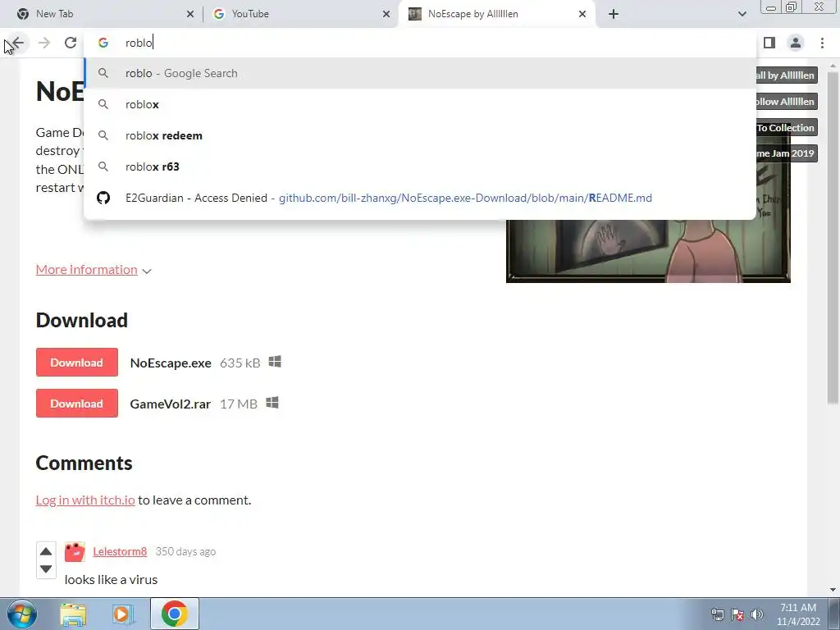Screen dimensions: 840x630
Task: Open the tab search chevron
Action: click(x=742, y=14)
